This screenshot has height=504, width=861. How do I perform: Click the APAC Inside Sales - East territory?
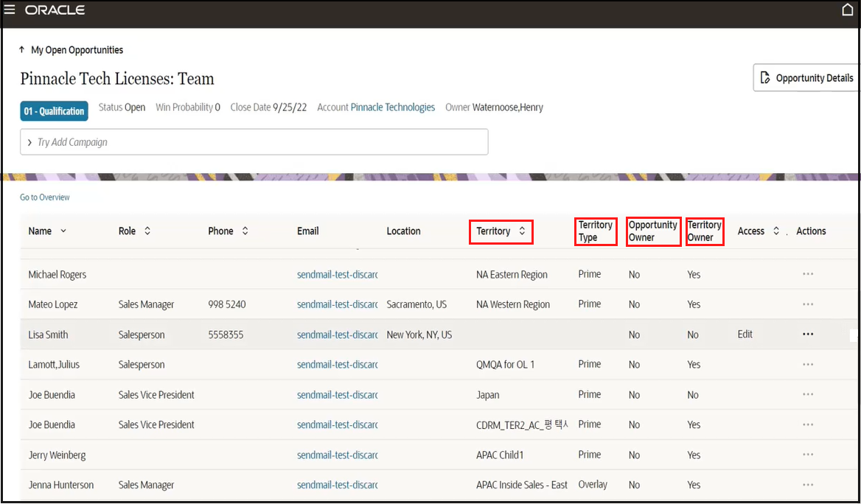pyautogui.click(x=522, y=485)
